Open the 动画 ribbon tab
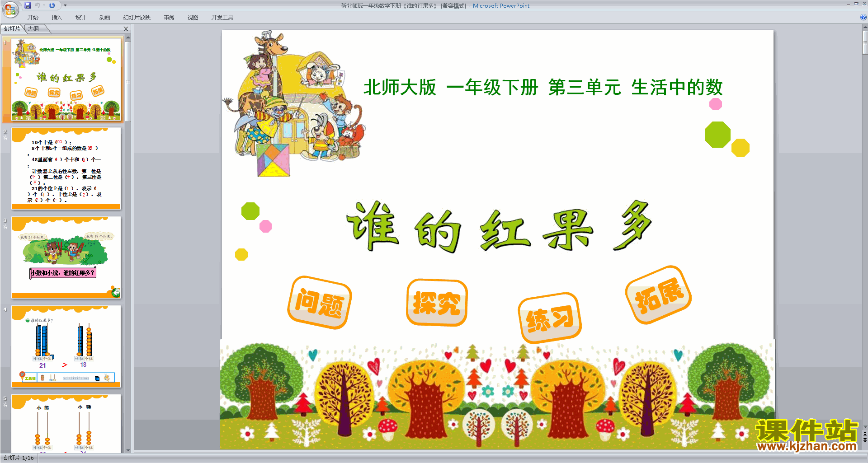The width and height of the screenshot is (868, 463). tap(104, 18)
